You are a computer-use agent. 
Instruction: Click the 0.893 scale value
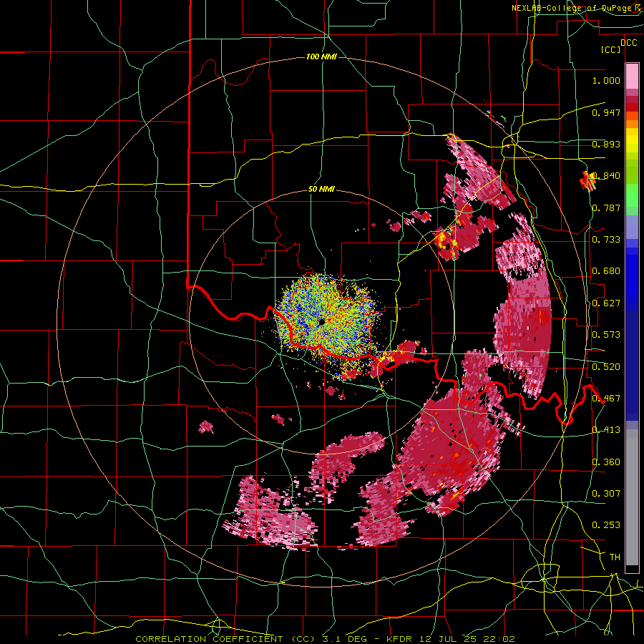[606, 144]
